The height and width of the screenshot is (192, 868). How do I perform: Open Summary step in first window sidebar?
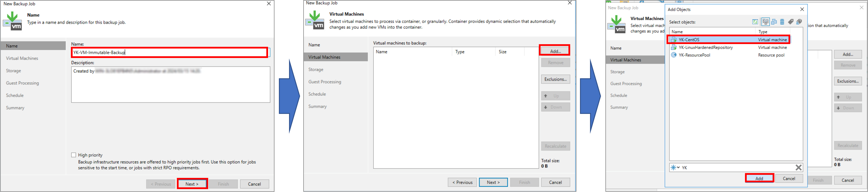[x=15, y=108]
